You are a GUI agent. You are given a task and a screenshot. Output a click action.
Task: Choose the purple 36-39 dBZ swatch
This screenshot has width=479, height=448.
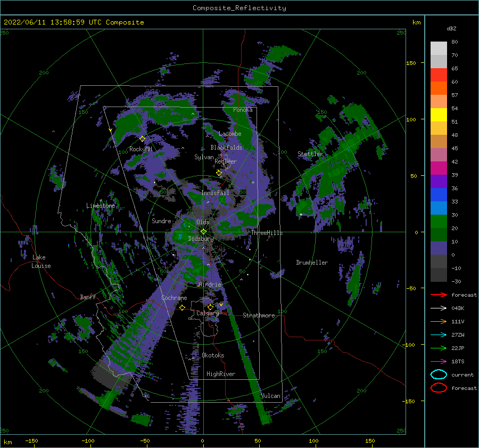coord(439,182)
